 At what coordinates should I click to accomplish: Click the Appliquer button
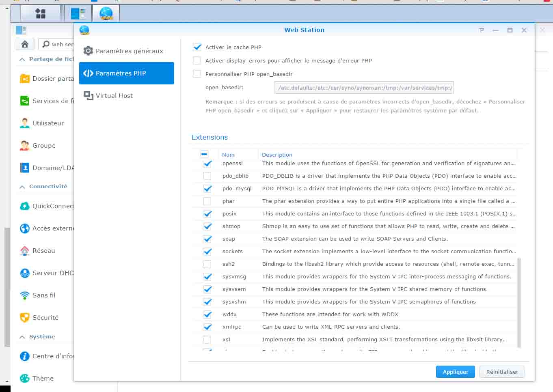[455, 372]
